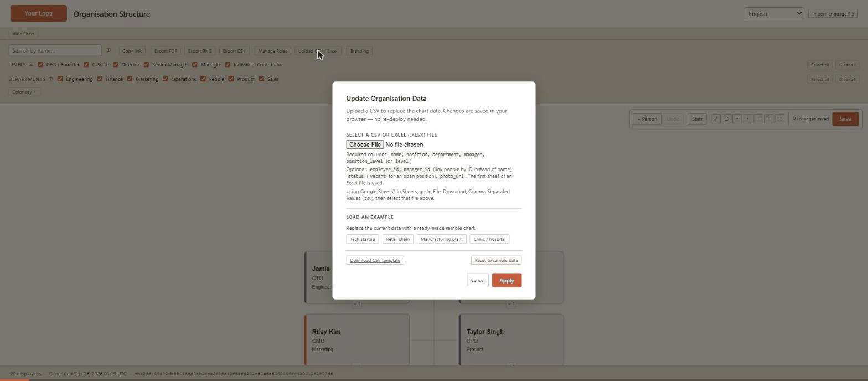
Task: Click the 'All changes saved' status text
Action: point(810,119)
